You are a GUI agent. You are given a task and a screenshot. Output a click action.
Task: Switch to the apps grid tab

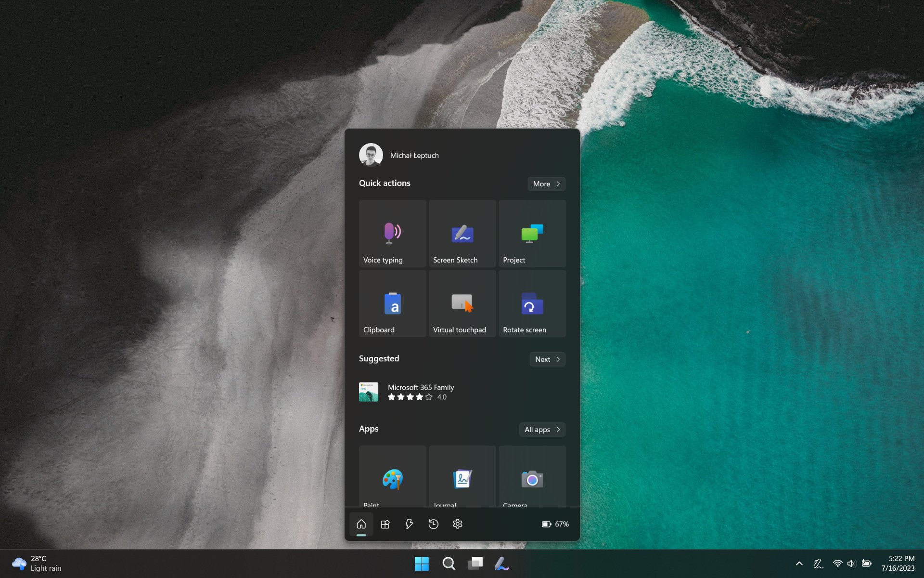(x=385, y=524)
